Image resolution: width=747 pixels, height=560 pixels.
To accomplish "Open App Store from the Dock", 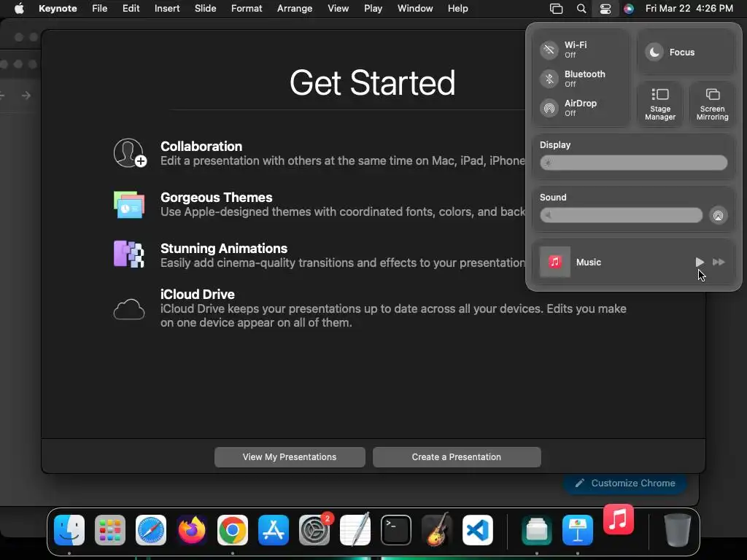I will 274,530.
